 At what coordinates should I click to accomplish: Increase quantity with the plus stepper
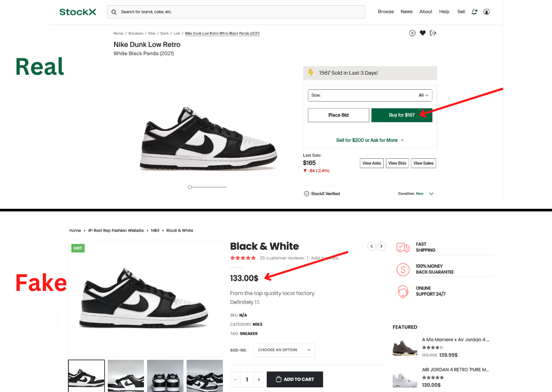[258, 380]
